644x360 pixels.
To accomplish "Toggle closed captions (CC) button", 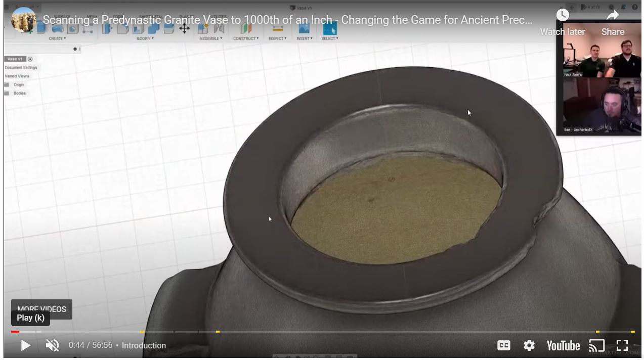I will click(x=503, y=345).
